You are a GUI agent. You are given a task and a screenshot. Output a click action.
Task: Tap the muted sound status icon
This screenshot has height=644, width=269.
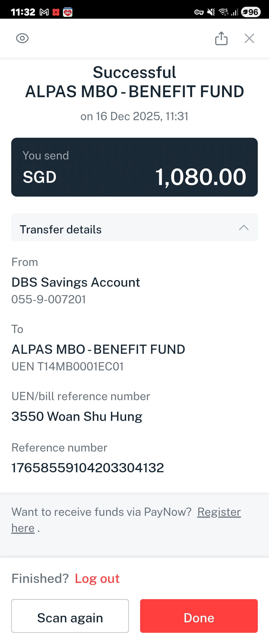211,12
